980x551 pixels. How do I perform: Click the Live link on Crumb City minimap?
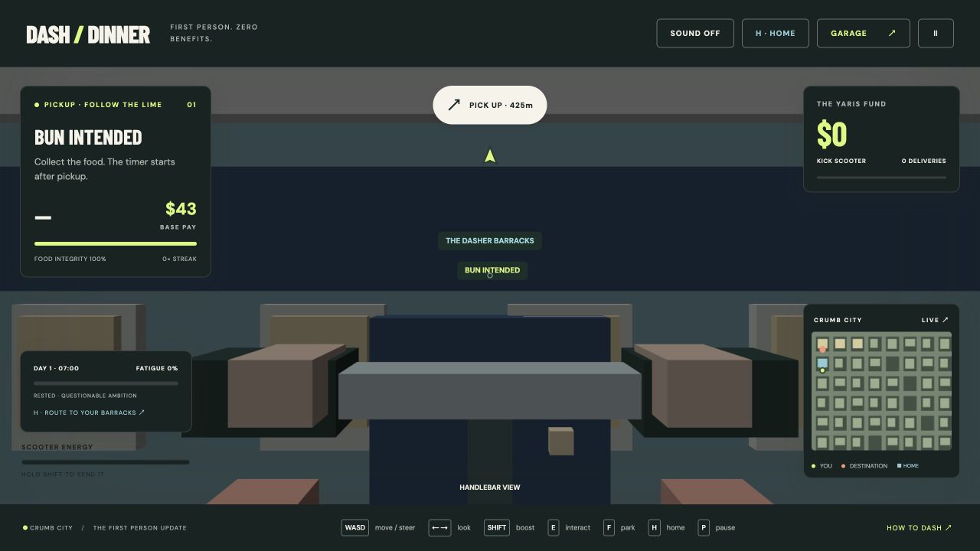(935, 320)
